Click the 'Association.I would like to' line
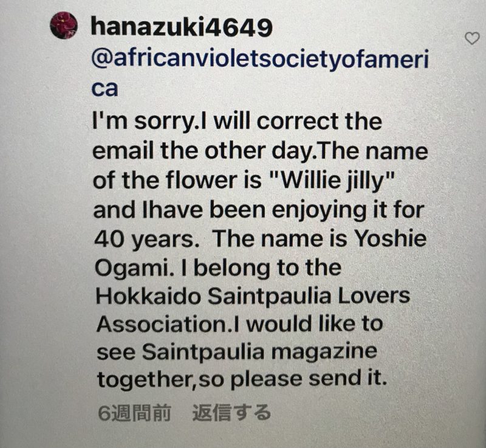Viewport: 486px width, 448px height. click(x=239, y=324)
